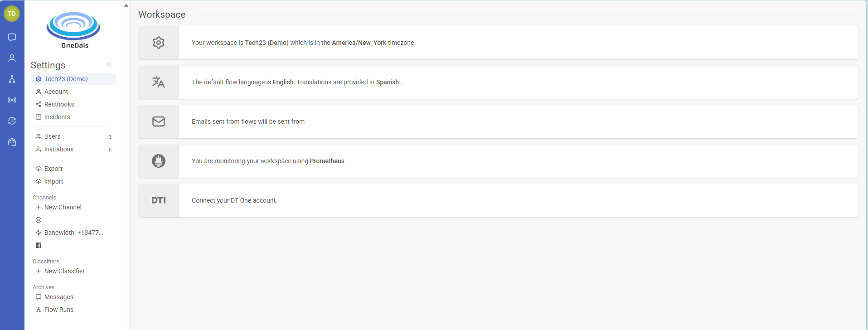This screenshot has width=868, height=330.
Task: Open the flow language settings card
Action: pos(498,82)
